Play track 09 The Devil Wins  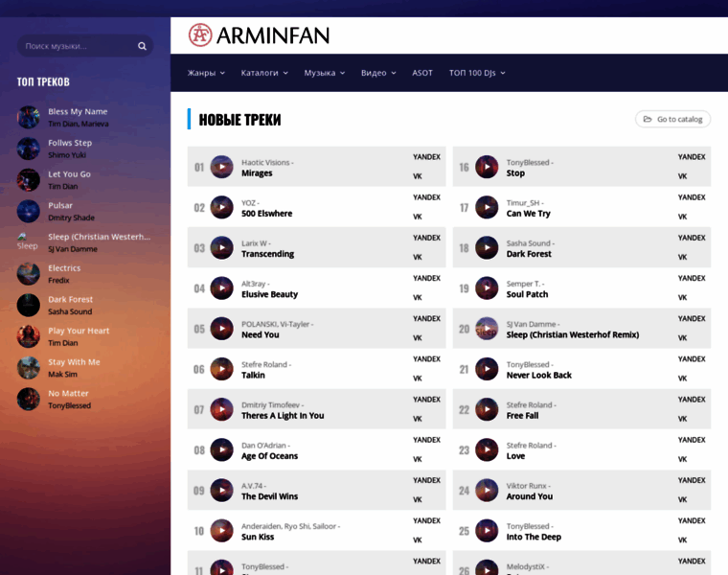pyautogui.click(x=222, y=490)
